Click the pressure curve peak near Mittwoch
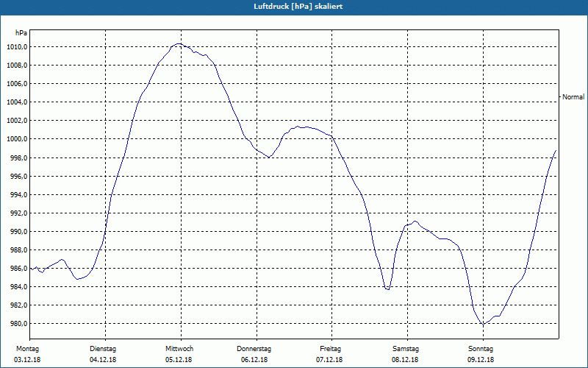 (179, 44)
